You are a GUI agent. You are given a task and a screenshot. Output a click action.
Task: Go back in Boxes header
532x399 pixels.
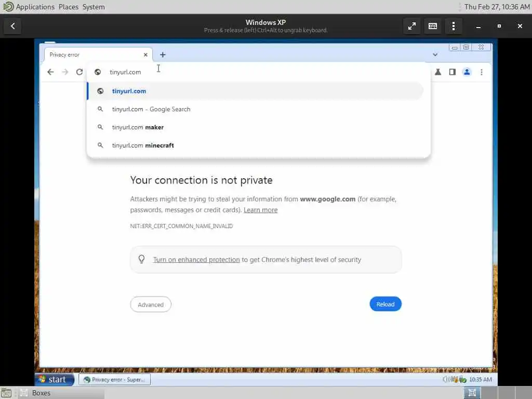click(x=12, y=26)
